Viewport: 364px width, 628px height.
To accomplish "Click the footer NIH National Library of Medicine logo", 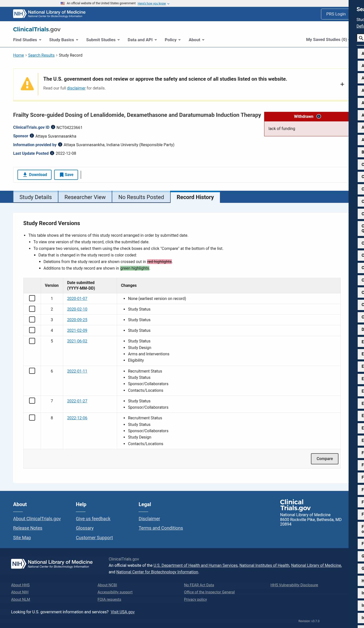I will [52, 564].
